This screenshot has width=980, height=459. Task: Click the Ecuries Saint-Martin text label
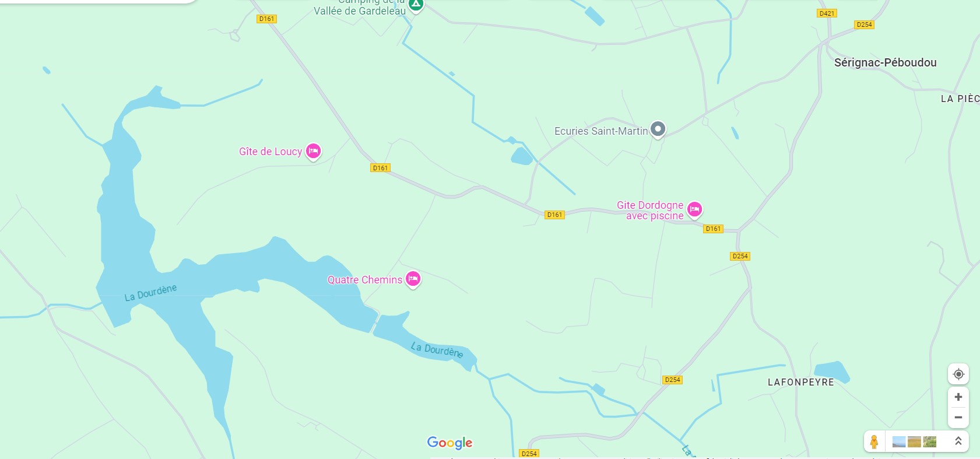[601, 131]
